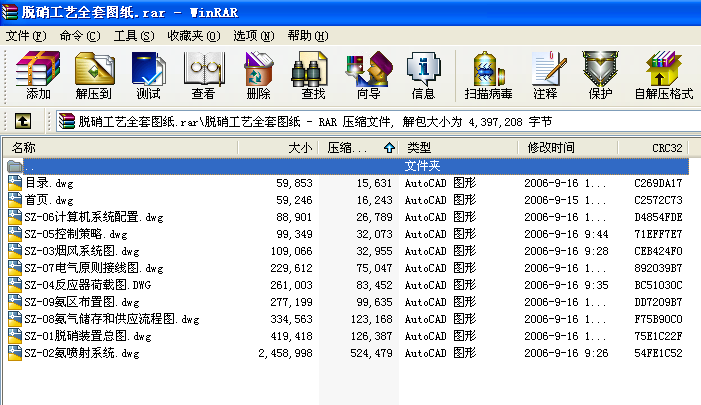Select file name SZ-04反应器荷载图.DWG
Viewport: 701px width, 405px height.
[x=88, y=285]
